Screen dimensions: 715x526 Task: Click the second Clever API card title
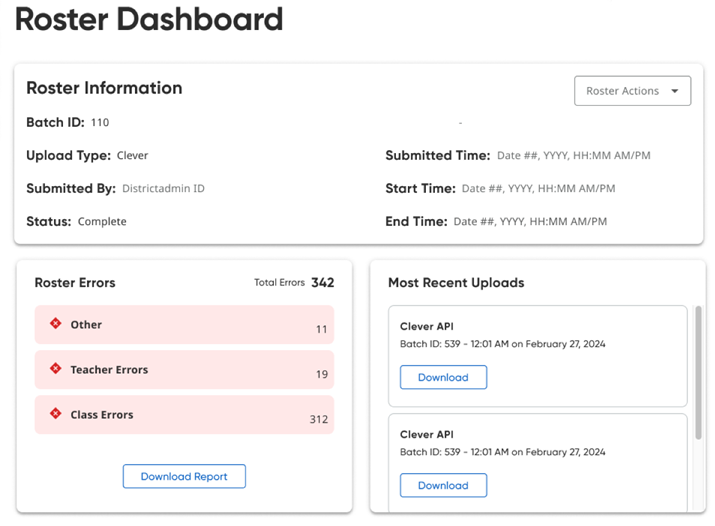coord(427,434)
